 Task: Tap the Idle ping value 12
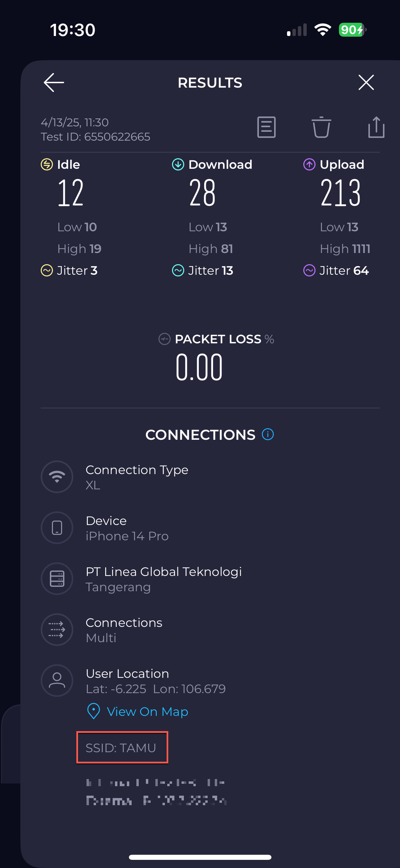[x=71, y=193]
